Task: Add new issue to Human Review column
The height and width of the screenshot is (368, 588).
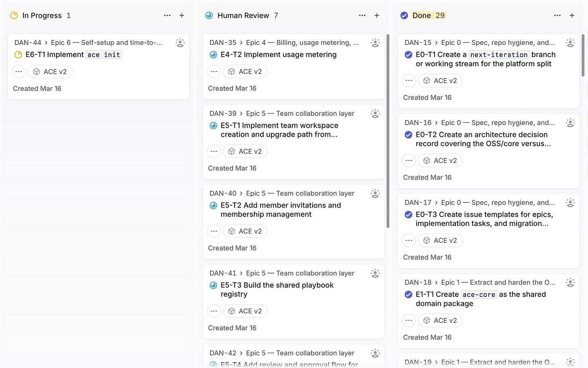Action: coord(377,15)
